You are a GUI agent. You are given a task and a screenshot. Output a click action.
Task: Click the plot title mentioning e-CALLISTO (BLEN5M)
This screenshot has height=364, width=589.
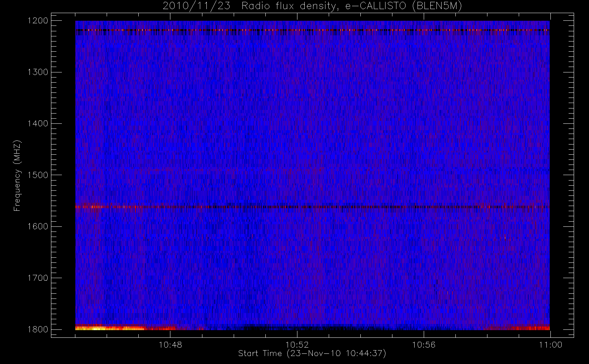coord(312,6)
